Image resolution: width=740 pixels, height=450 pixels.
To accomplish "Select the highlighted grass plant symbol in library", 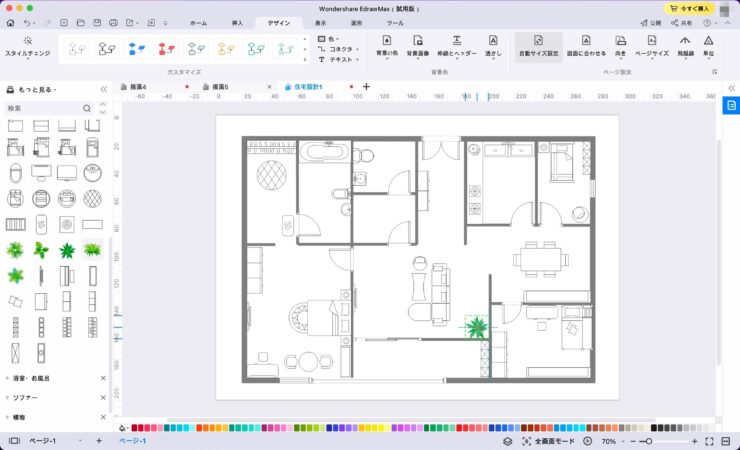I will coord(92,250).
